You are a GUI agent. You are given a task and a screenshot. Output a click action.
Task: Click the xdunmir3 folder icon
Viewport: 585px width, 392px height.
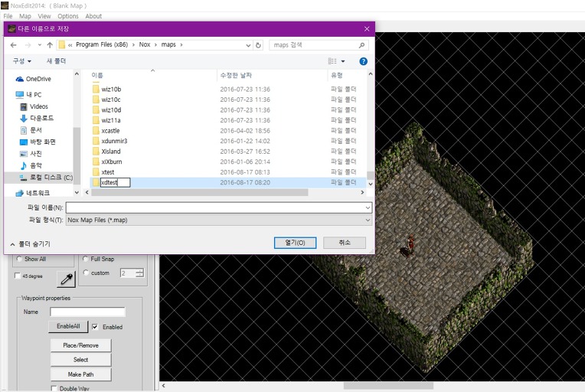pos(96,142)
